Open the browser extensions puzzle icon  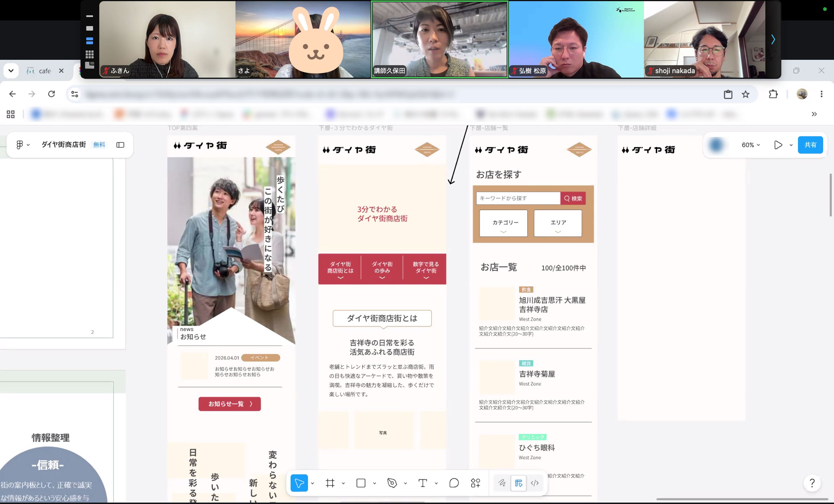[773, 94]
